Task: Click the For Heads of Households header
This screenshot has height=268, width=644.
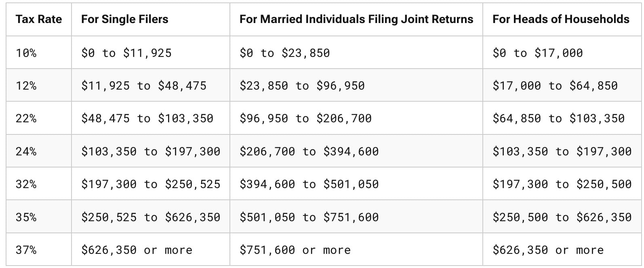Action: (x=561, y=19)
